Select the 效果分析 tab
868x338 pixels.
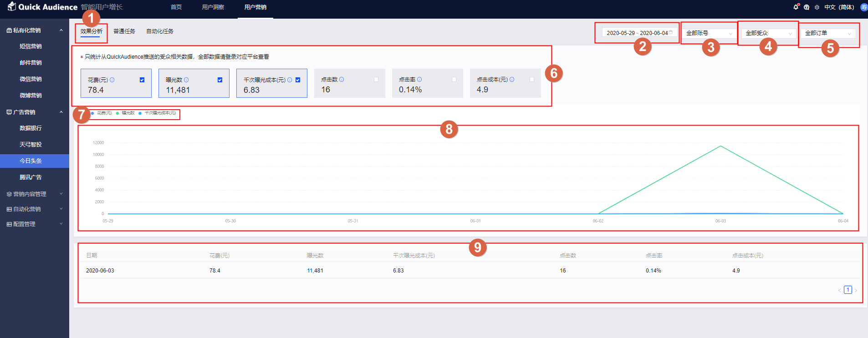tap(92, 31)
